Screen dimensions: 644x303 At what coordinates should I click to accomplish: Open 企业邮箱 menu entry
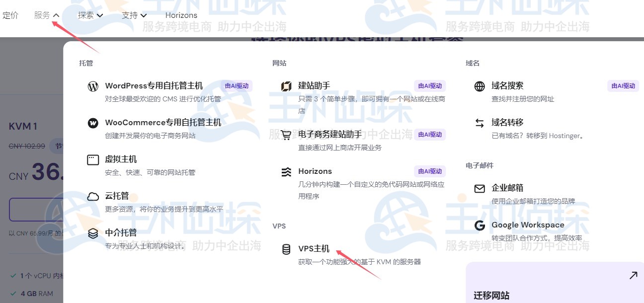[x=507, y=188]
